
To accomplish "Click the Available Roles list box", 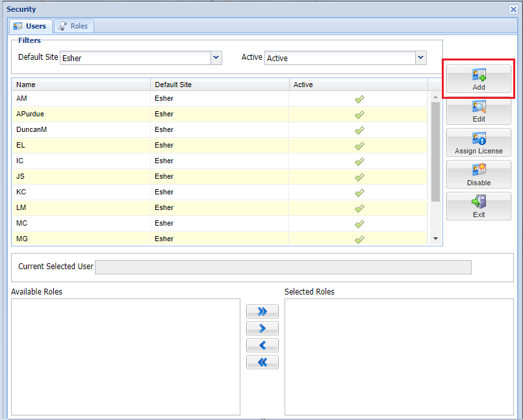I will (x=126, y=357).
